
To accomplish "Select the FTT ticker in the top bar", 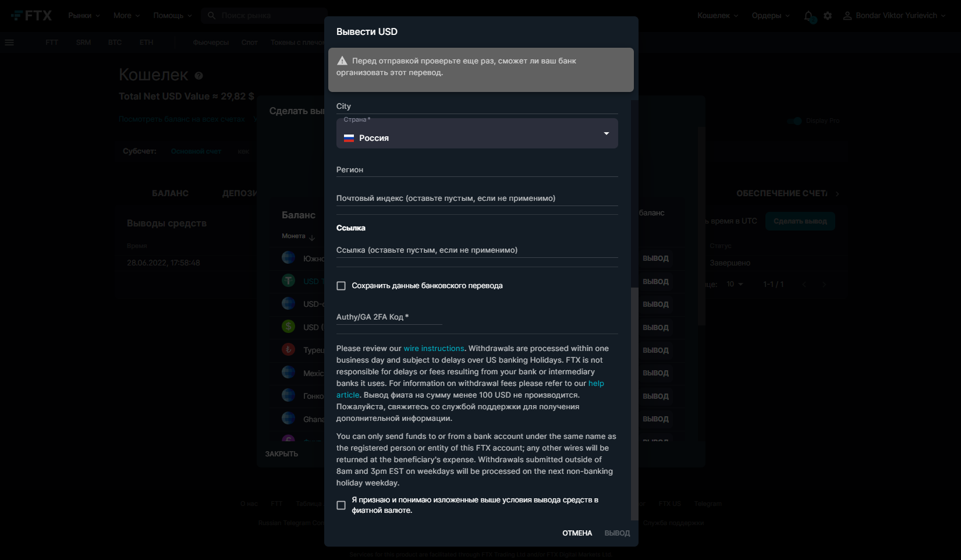I will (x=52, y=42).
